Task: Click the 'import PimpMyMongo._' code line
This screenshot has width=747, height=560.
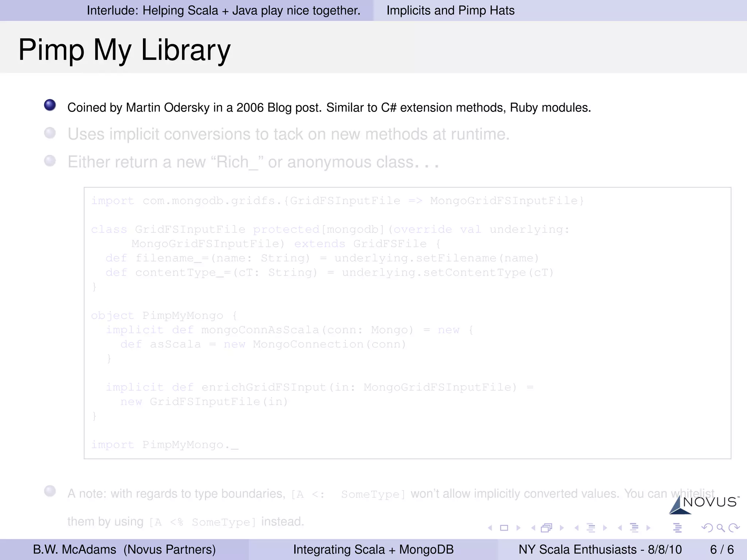Action: pos(165,445)
